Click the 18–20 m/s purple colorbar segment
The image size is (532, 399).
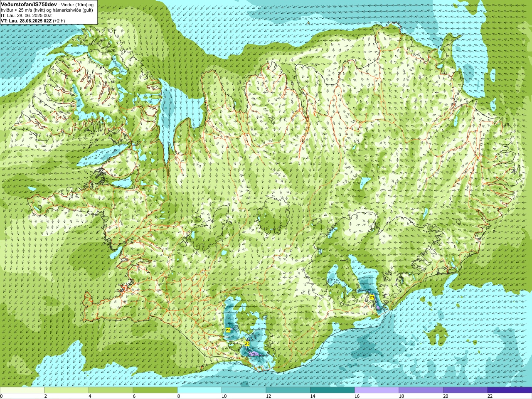pos(421,390)
